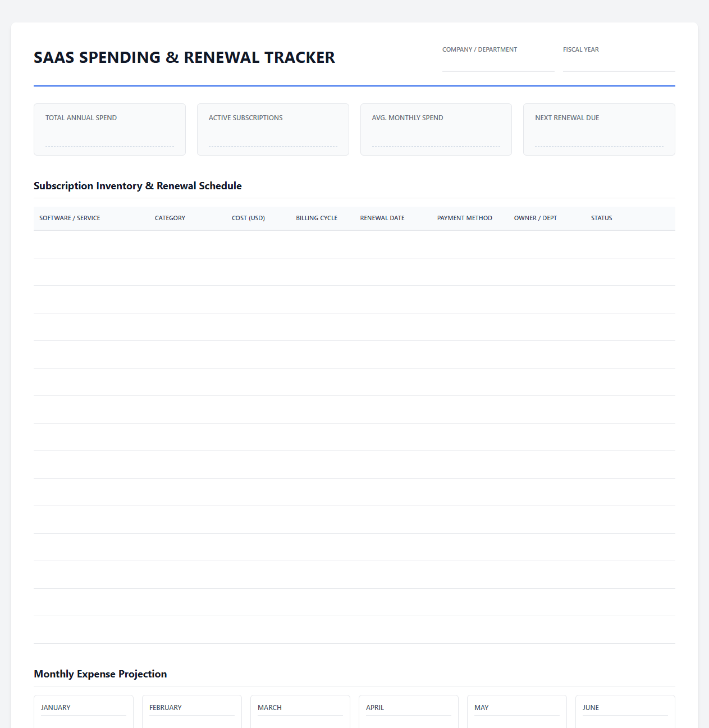Click the 'COMPANY / DEPARTMENT' label
This screenshot has width=709, height=728.
point(480,49)
